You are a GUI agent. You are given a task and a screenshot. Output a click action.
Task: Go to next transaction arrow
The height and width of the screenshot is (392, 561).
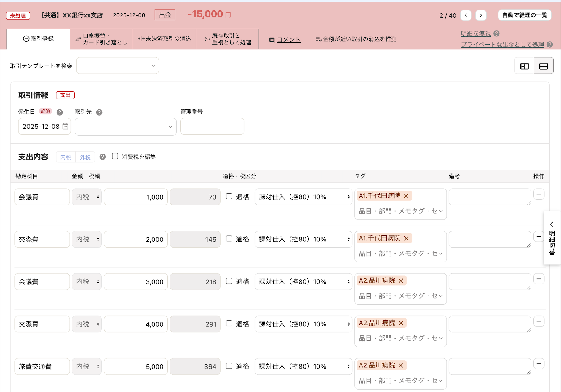pos(481,15)
